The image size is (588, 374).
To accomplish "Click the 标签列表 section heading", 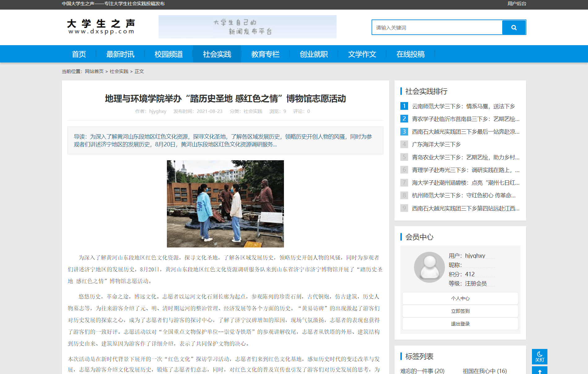I will click(x=419, y=356).
